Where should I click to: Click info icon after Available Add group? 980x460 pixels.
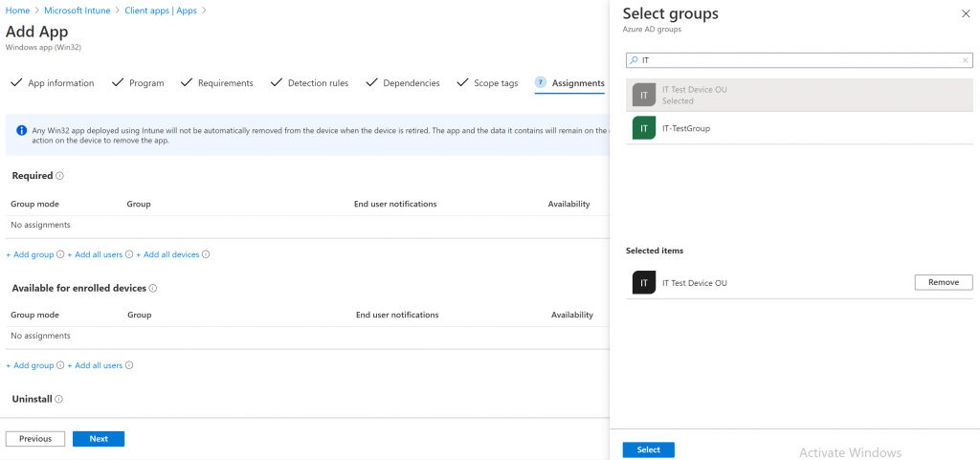[x=60, y=365]
